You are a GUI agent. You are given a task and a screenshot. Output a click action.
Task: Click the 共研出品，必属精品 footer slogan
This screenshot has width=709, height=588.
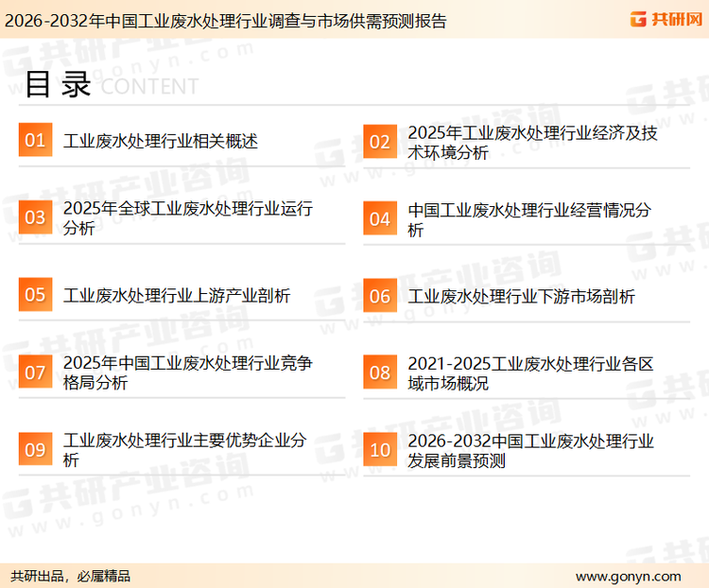(x=71, y=577)
